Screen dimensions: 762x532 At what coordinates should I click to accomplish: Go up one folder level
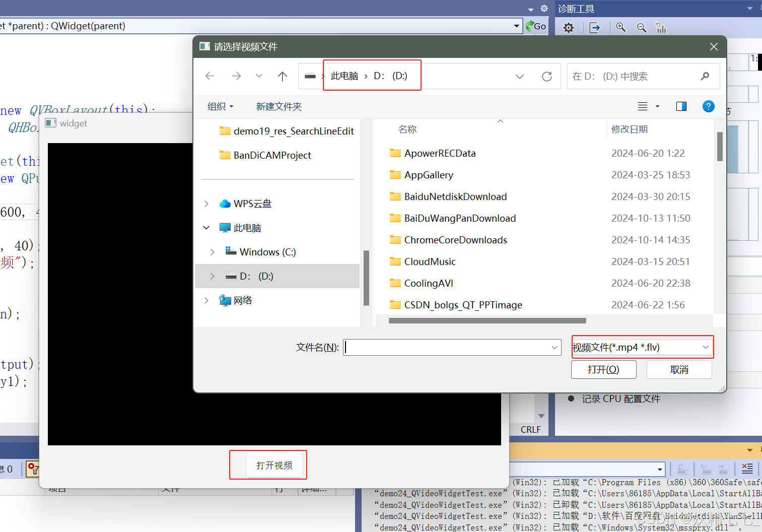283,76
